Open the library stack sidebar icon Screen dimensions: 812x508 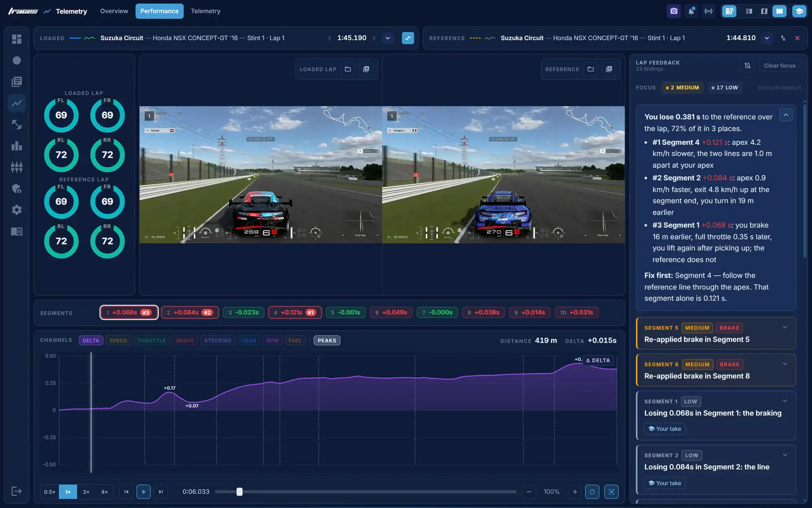(17, 82)
